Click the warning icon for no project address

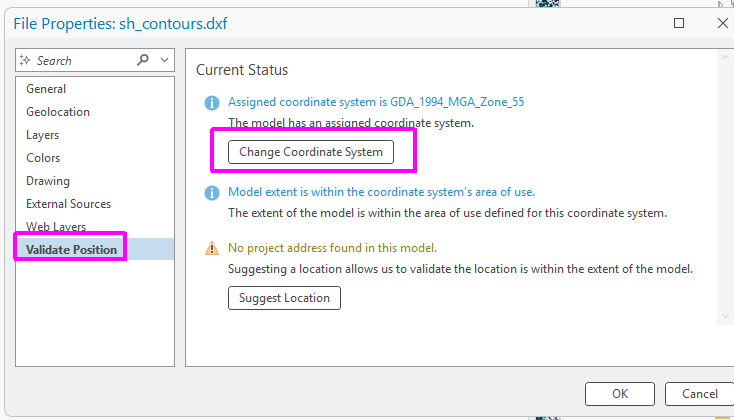211,248
